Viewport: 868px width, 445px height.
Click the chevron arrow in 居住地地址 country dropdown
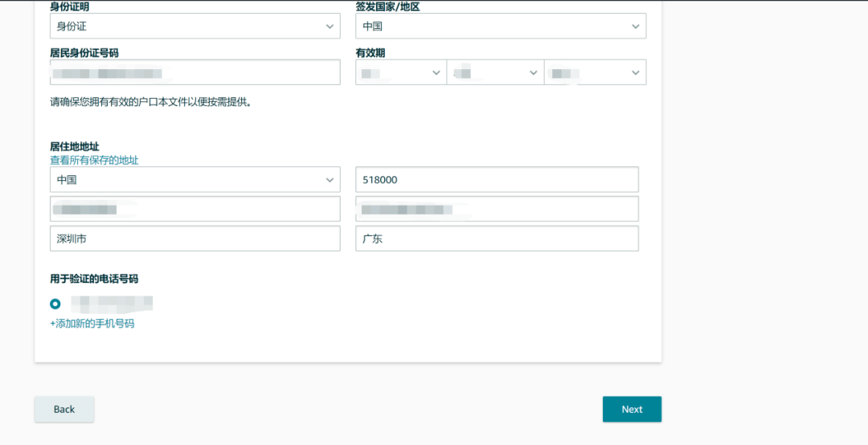330,180
